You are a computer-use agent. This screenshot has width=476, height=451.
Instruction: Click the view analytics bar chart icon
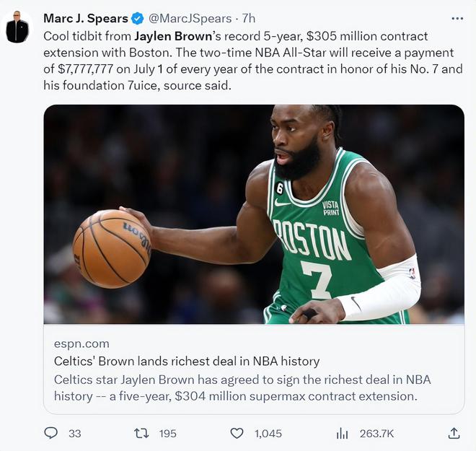point(342,434)
